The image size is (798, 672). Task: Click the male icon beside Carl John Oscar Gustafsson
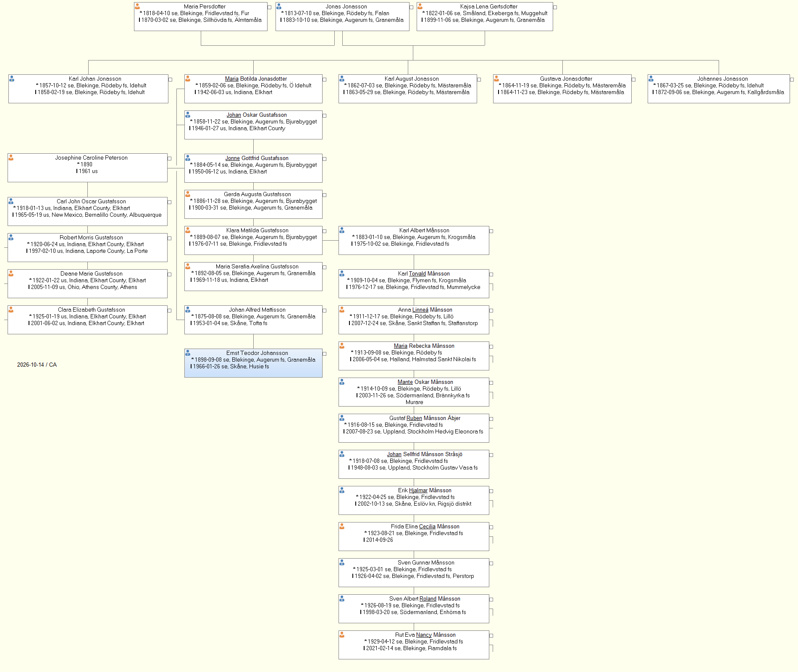[x=11, y=201]
